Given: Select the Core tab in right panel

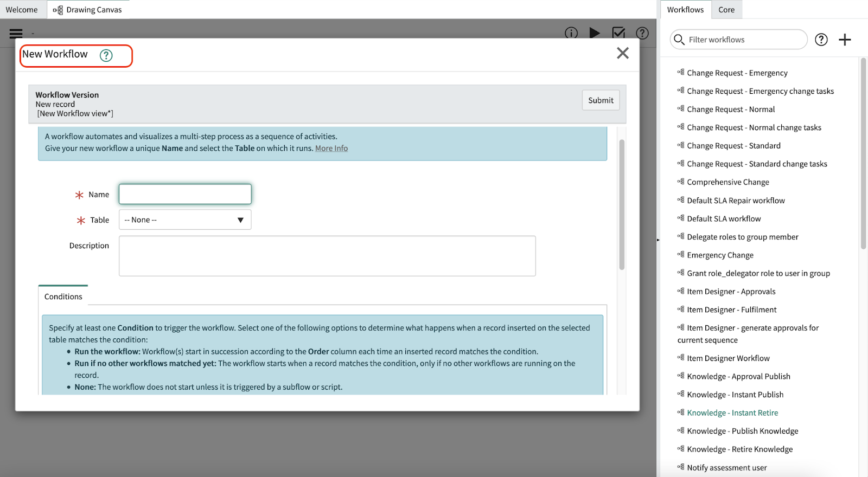Looking at the screenshot, I should [726, 10].
